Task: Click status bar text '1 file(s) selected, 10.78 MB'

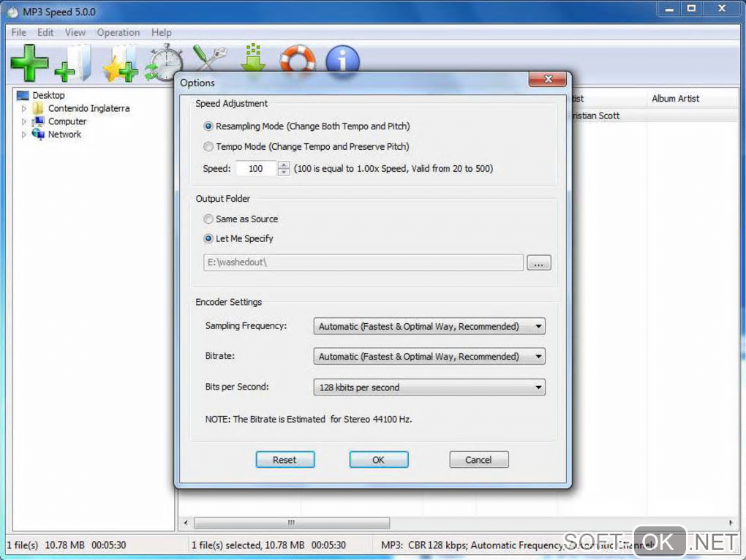Action: pos(248,545)
